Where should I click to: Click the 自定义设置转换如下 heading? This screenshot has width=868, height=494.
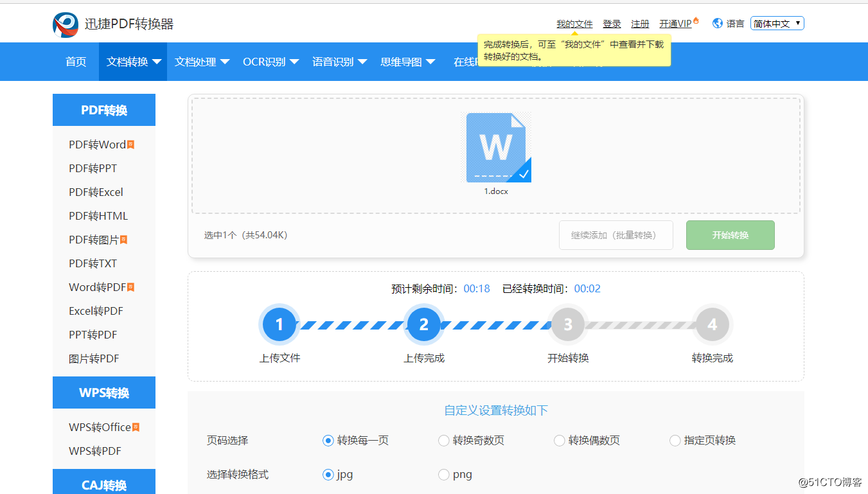pos(496,410)
